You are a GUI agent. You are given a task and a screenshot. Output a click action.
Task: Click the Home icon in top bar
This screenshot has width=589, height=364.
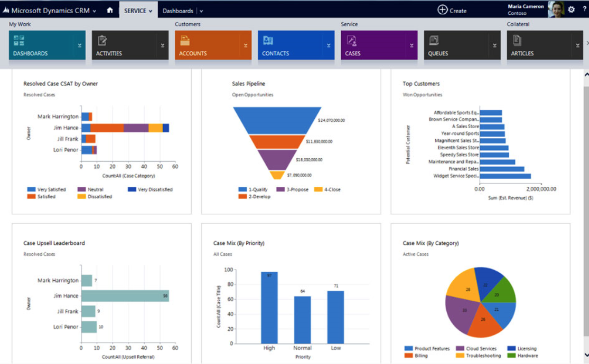point(110,10)
